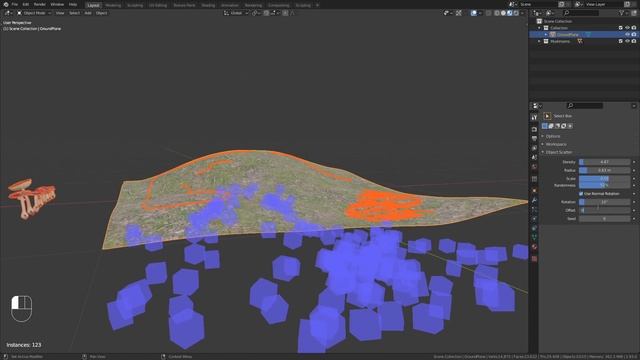This screenshot has width=640, height=360.
Task: Open the View Layer properties tab
Action: pyautogui.click(x=534, y=148)
